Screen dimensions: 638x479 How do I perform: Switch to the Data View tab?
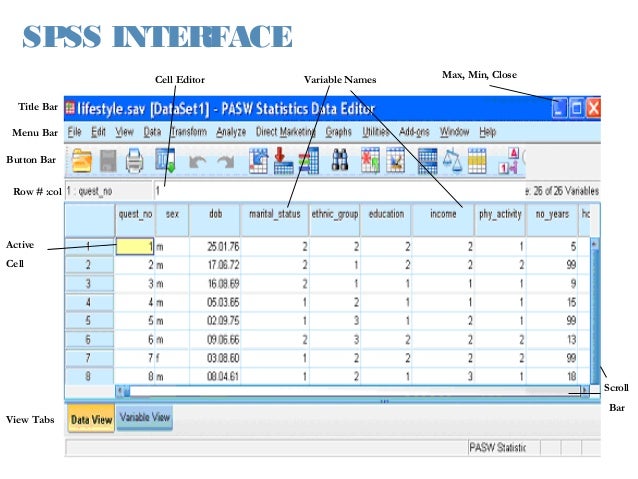(91, 419)
